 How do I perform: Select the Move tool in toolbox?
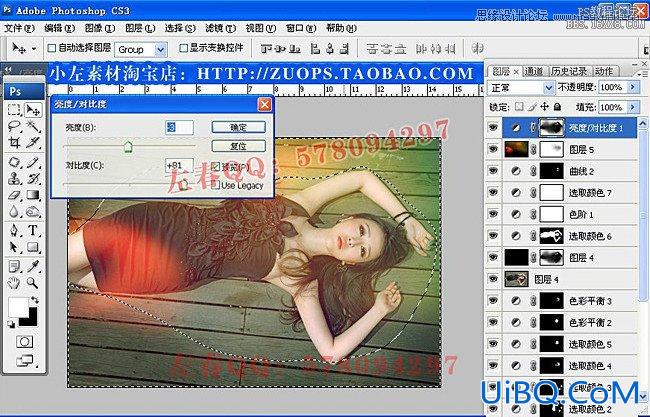point(33,110)
